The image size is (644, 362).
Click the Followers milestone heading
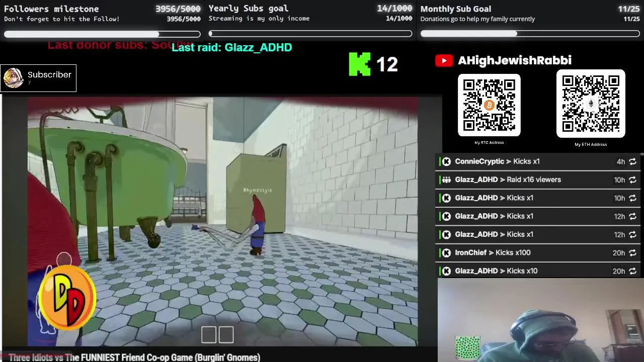(51, 9)
